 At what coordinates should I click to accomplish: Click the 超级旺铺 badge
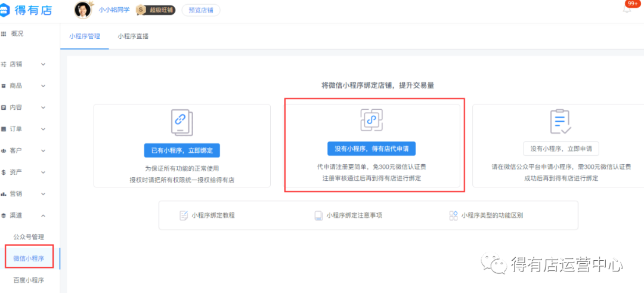[x=156, y=10]
